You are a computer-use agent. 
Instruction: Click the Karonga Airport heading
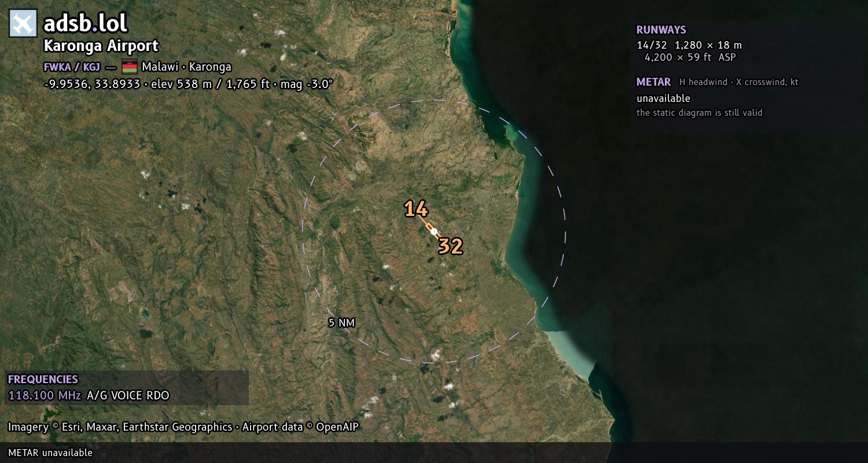tap(101, 46)
